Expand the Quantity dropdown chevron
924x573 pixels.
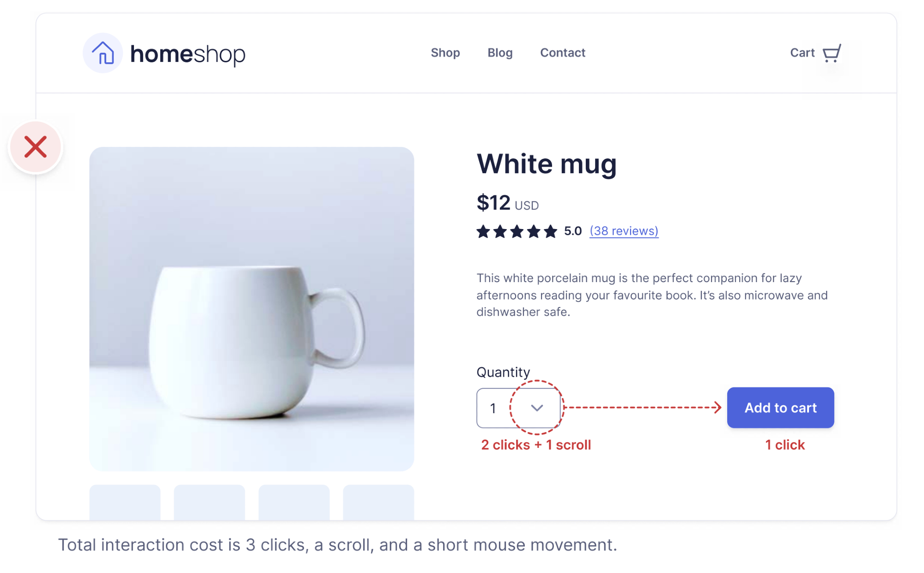tap(537, 408)
